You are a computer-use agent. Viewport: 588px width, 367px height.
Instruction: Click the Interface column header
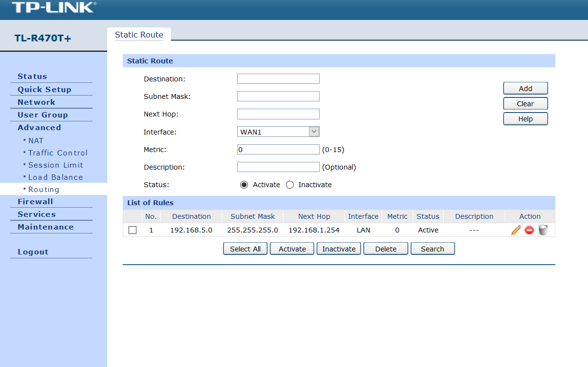pyautogui.click(x=363, y=216)
